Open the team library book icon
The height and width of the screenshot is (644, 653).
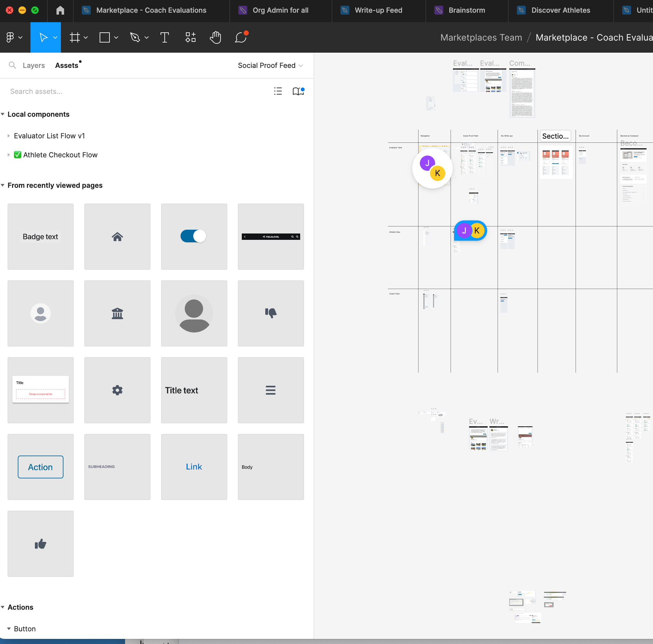tap(298, 91)
